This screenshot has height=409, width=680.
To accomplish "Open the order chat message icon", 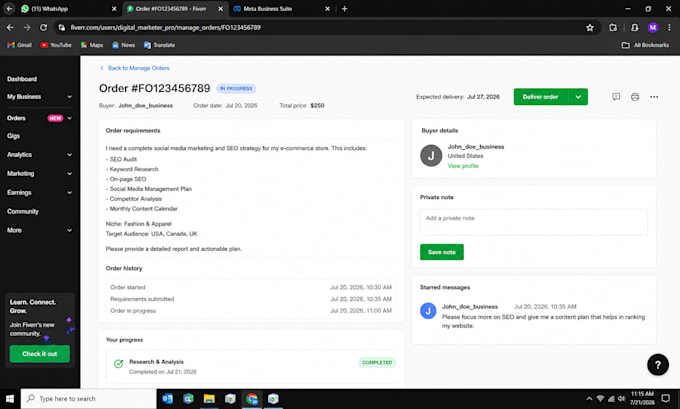I will tap(616, 97).
